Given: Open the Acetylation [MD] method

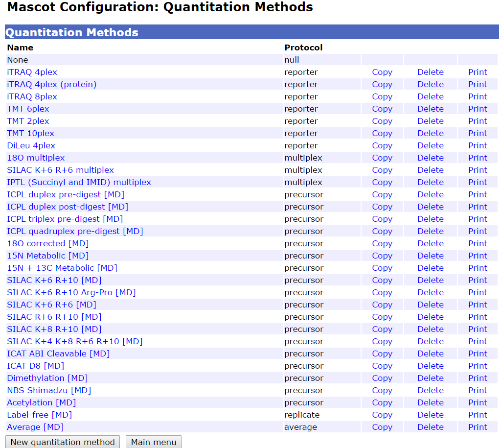Looking at the screenshot, I should (x=42, y=402).
